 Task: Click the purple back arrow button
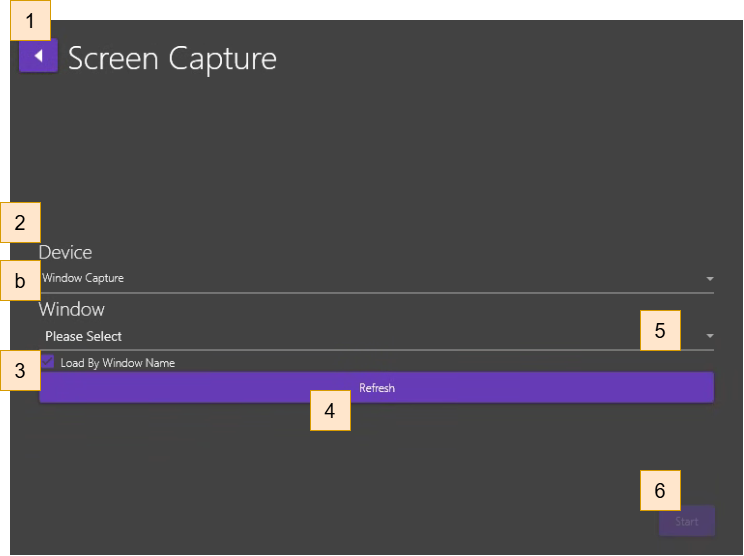(38, 56)
